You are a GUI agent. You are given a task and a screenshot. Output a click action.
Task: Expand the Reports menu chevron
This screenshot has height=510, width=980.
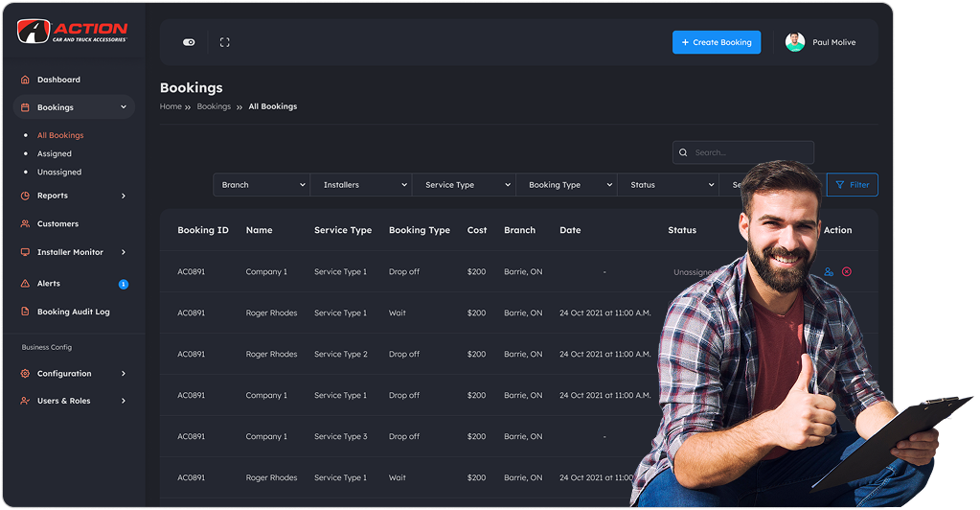click(x=124, y=196)
